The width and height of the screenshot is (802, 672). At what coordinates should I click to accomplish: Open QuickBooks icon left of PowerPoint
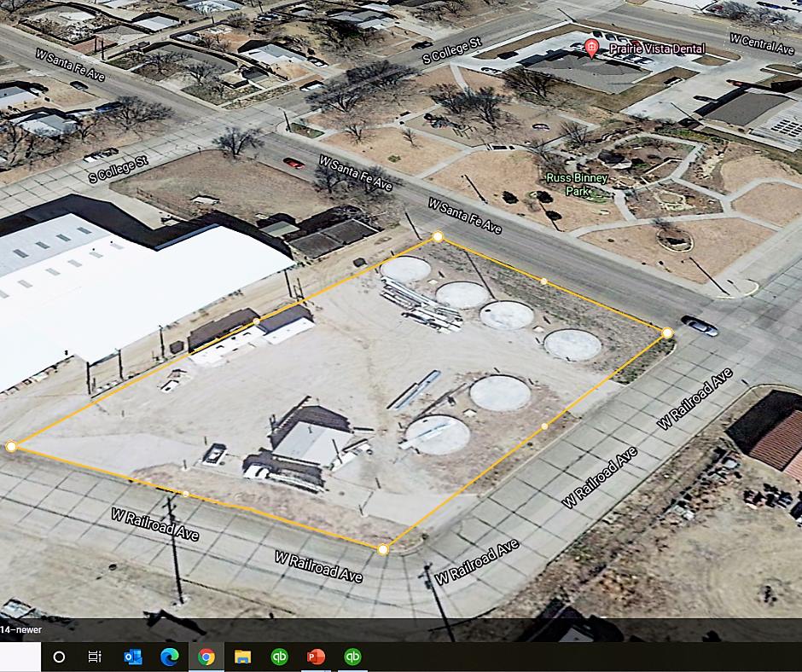(x=279, y=657)
